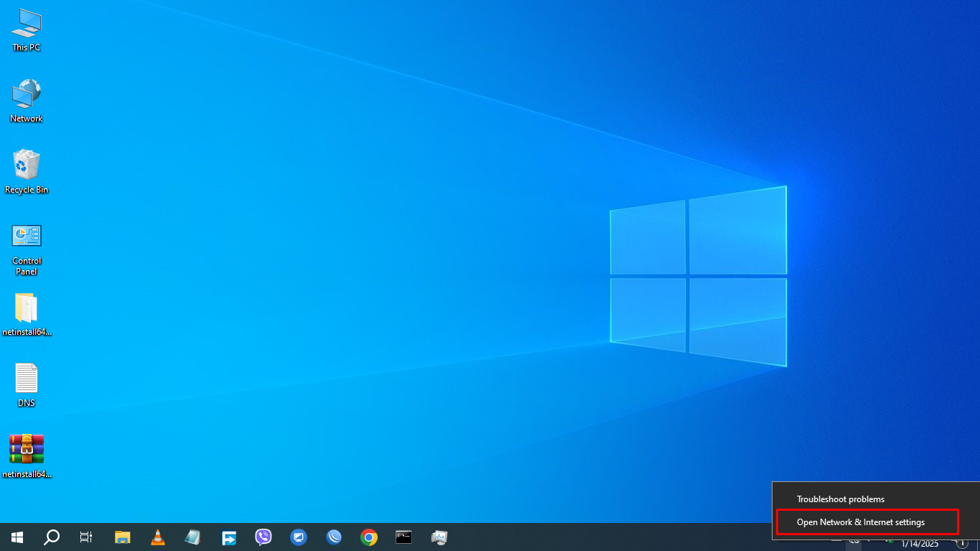Screen dimensions: 980x551
Task: Select the This PC desktop icon
Action: (x=27, y=30)
